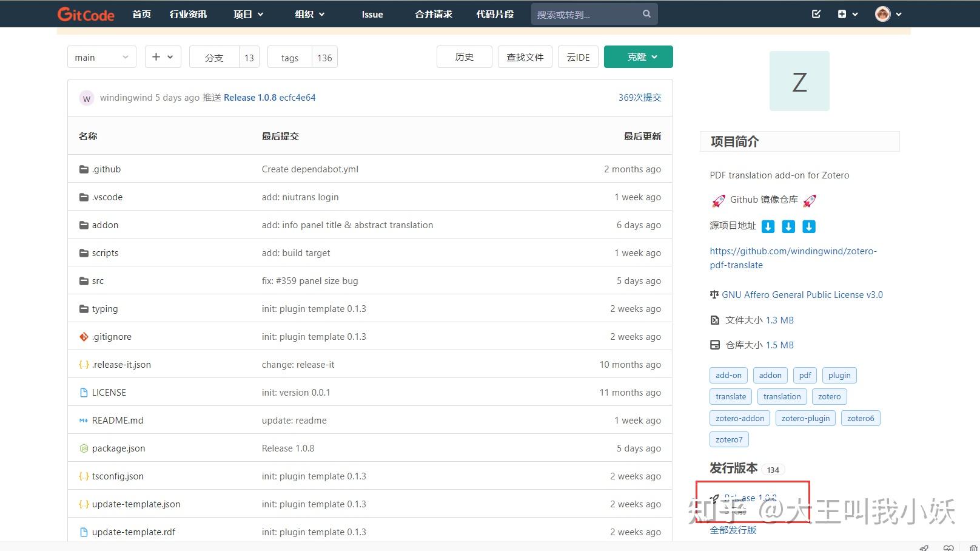Click the project Z avatar thumbnail
This screenshot has height=551, width=980.
(x=799, y=81)
